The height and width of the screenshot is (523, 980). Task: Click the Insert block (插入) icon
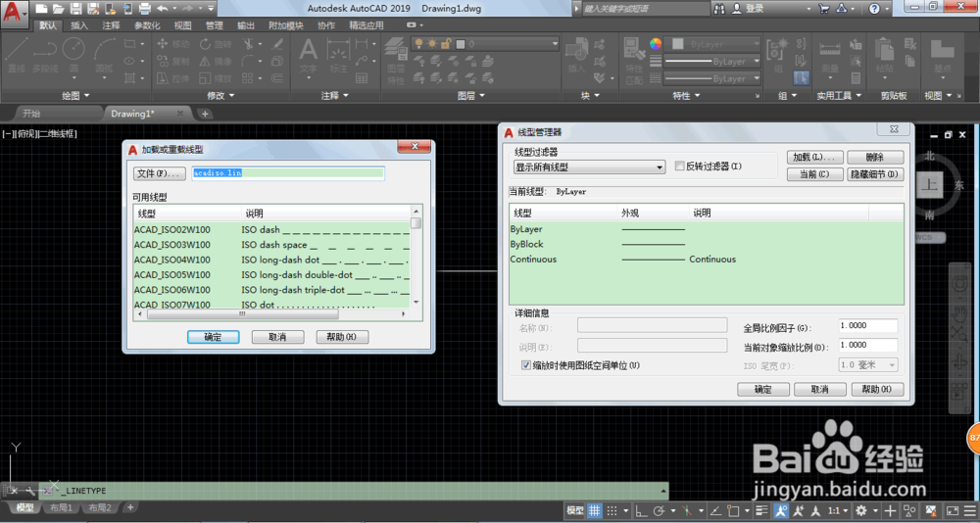click(x=575, y=55)
